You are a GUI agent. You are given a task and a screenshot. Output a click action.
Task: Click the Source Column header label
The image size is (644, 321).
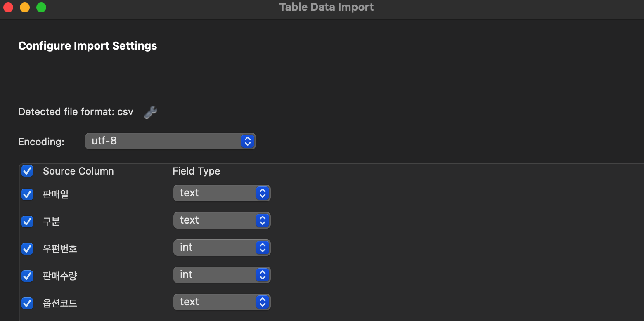[x=78, y=171]
